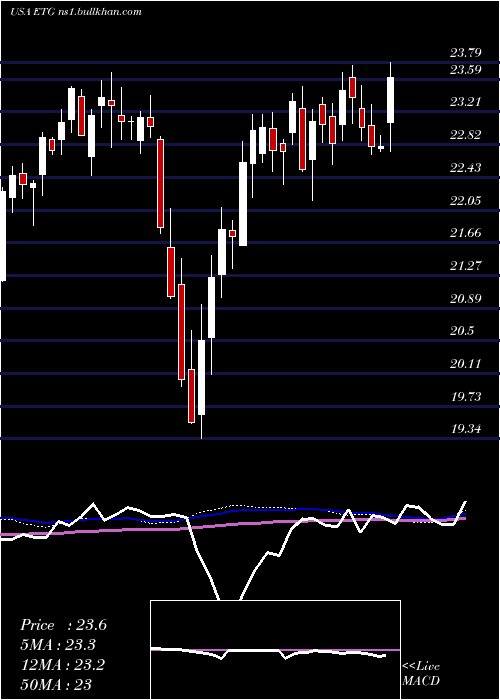Select the 19.73 price axis label
Viewport: 500px width, 700px height.
pyautogui.click(x=466, y=397)
